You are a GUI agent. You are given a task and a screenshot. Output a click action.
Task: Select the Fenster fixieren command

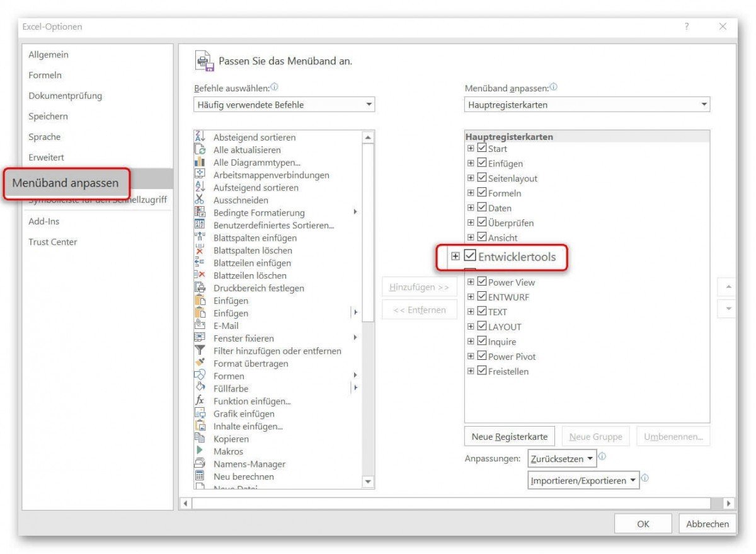pyautogui.click(x=246, y=338)
